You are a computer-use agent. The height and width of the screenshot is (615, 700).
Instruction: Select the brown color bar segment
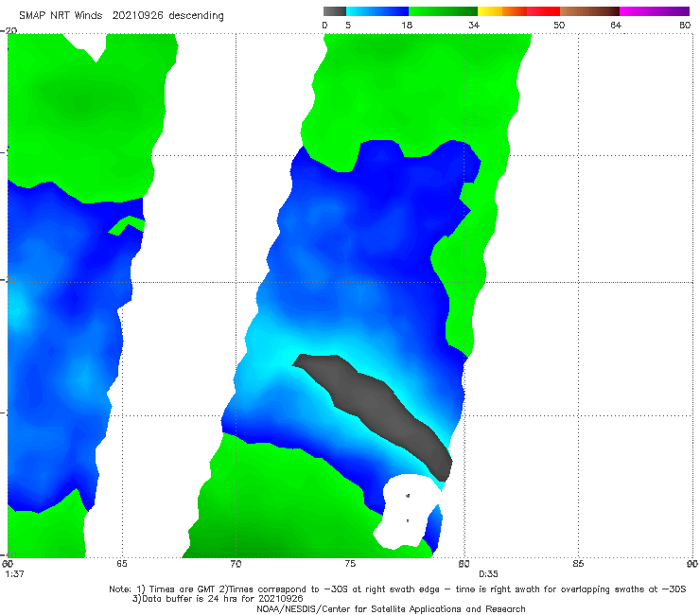(x=589, y=11)
